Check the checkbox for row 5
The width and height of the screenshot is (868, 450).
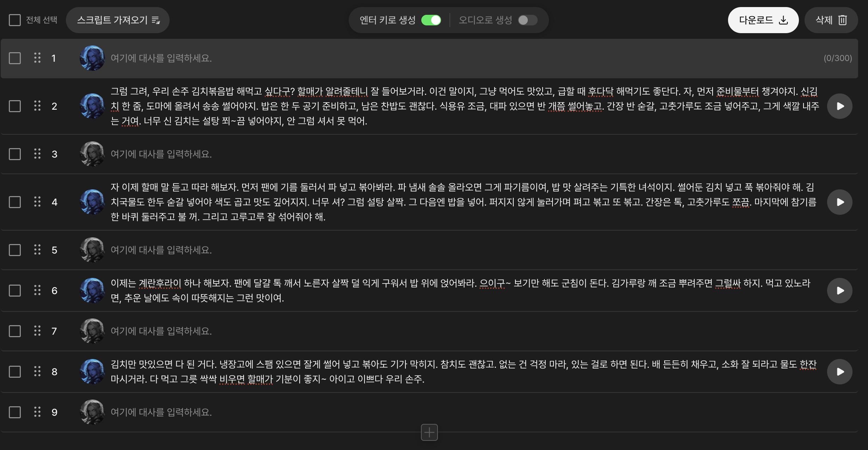pos(15,250)
